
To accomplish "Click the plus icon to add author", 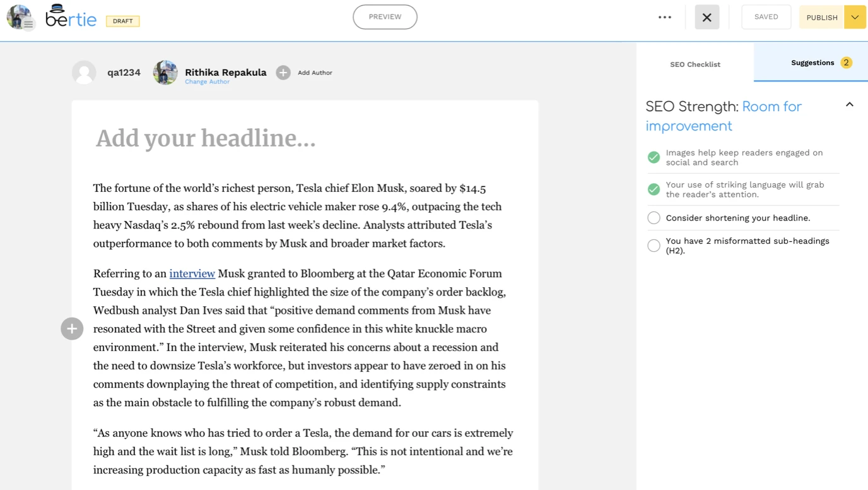I will click(283, 73).
